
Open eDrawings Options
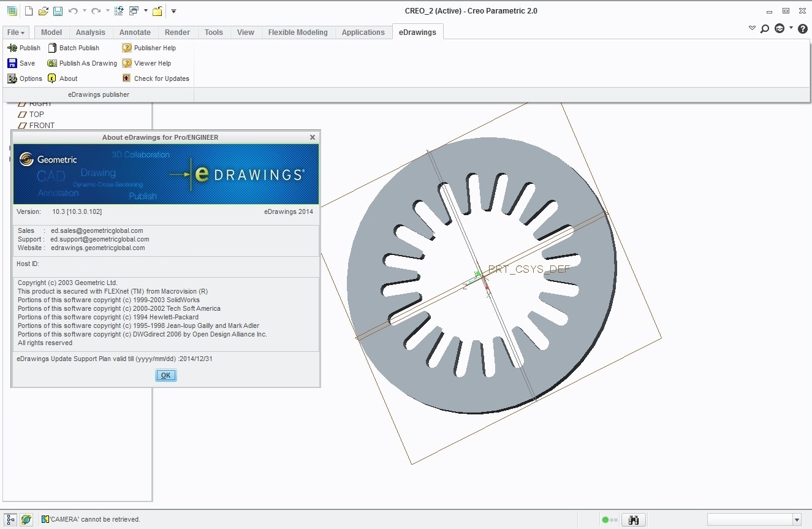(25, 78)
